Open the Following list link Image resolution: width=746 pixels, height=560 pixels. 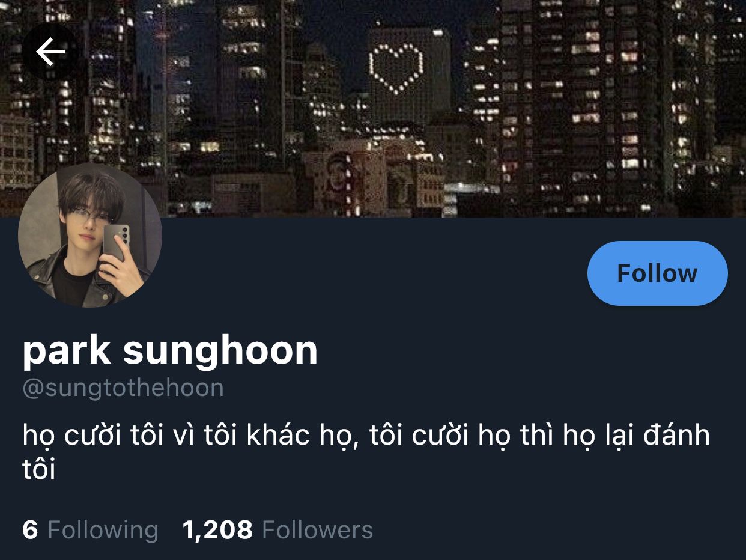(90, 530)
